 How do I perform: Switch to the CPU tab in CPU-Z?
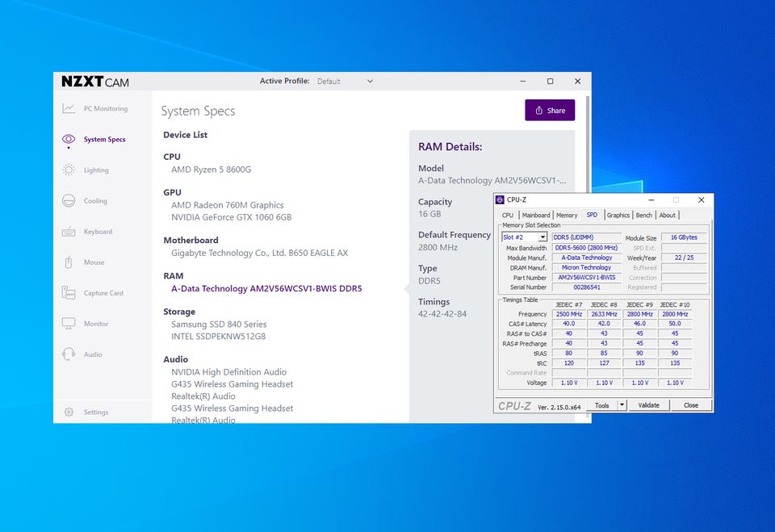508,215
